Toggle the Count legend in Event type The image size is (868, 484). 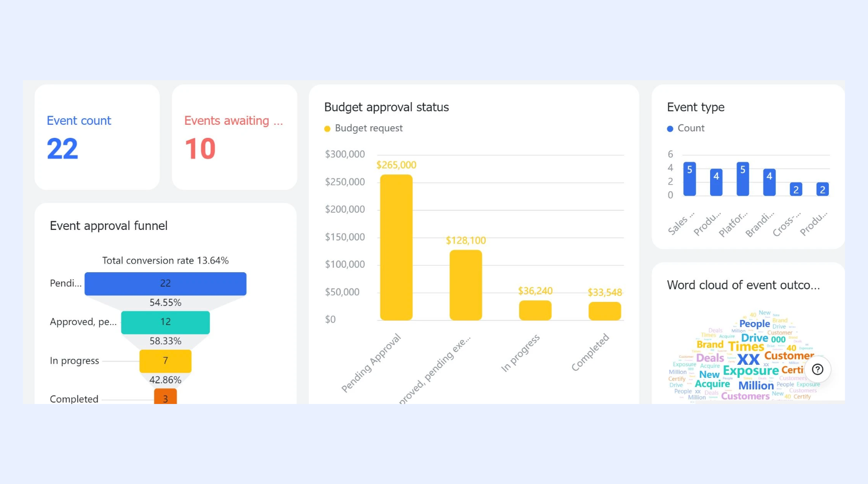tap(686, 128)
